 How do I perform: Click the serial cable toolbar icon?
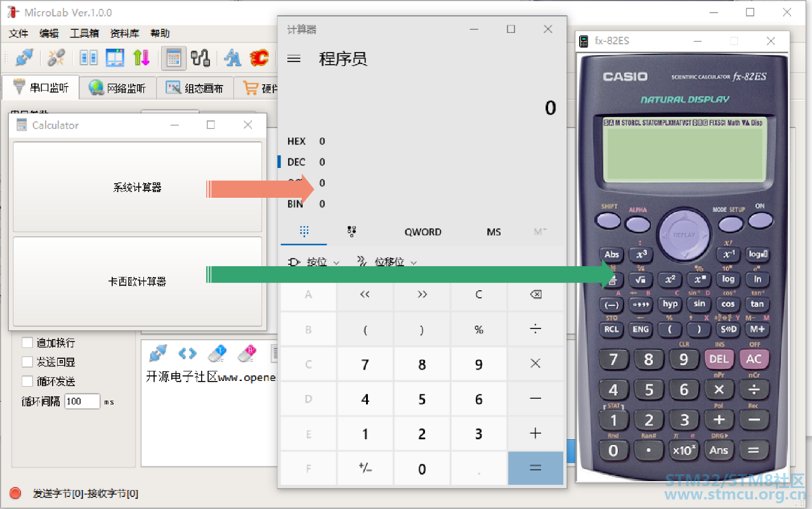[200, 58]
